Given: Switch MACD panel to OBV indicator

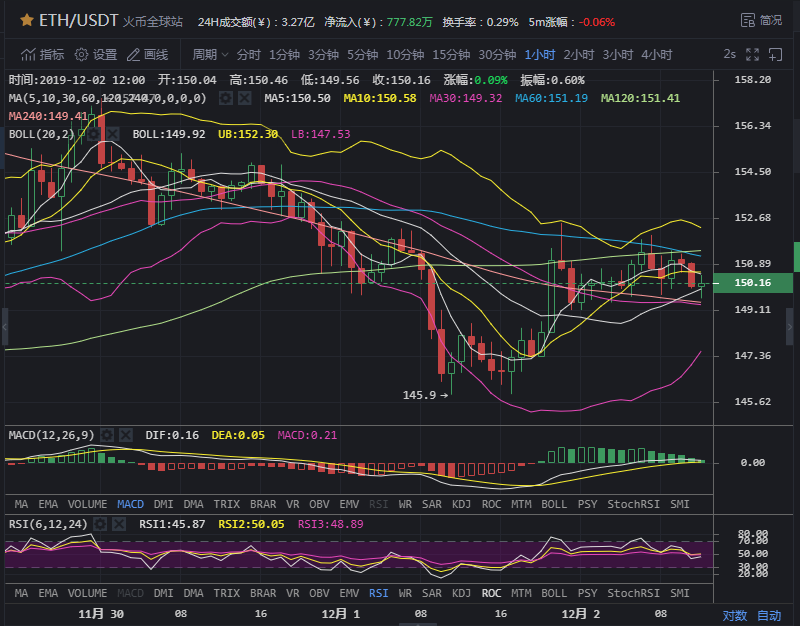Looking at the screenshot, I should pos(319,504).
